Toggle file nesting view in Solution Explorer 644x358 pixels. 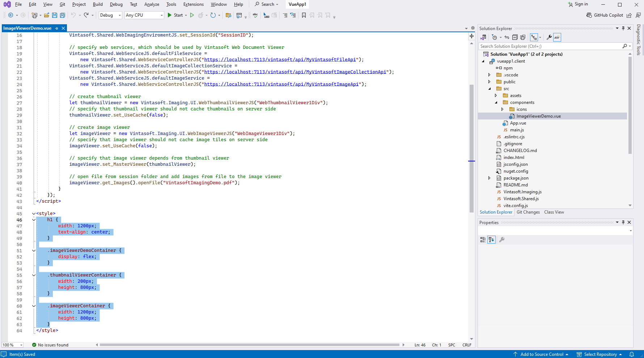click(534, 37)
